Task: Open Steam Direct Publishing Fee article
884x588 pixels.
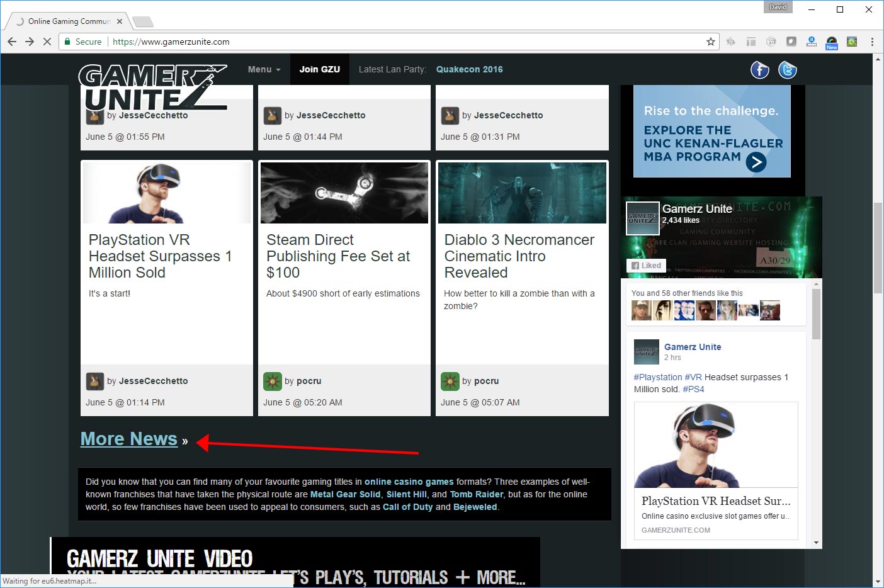Action: coord(338,256)
